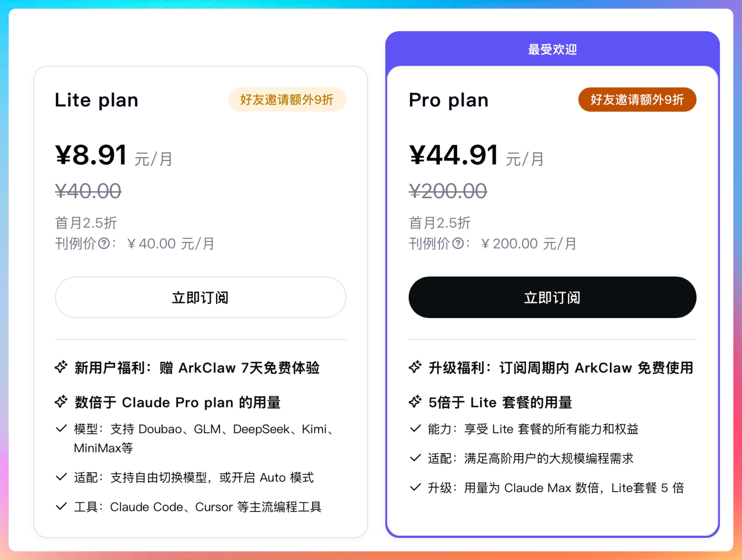This screenshot has width=742, height=560.
Task: Click the crossed-out ¥200.00 original price
Action: [448, 191]
